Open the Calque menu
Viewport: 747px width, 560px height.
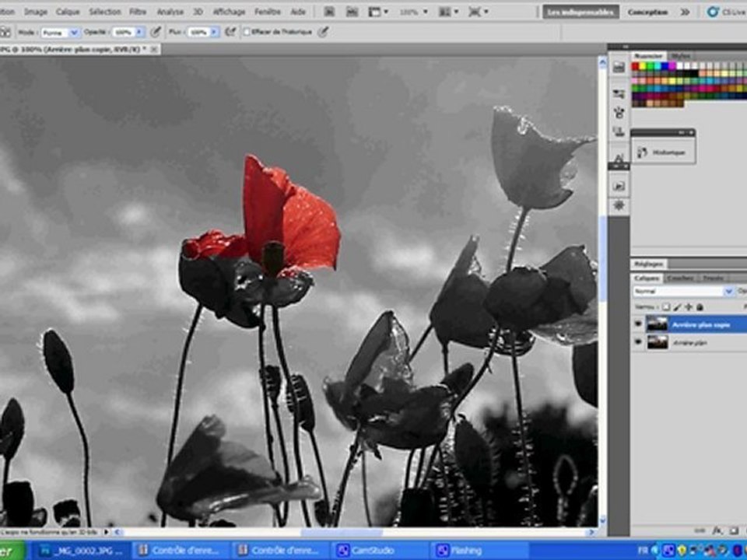coord(68,12)
